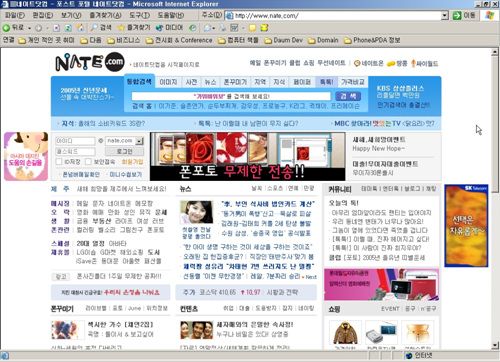Click the Refresh page icon
The height and width of the screenshot is (362, 500).
(68, 28)
